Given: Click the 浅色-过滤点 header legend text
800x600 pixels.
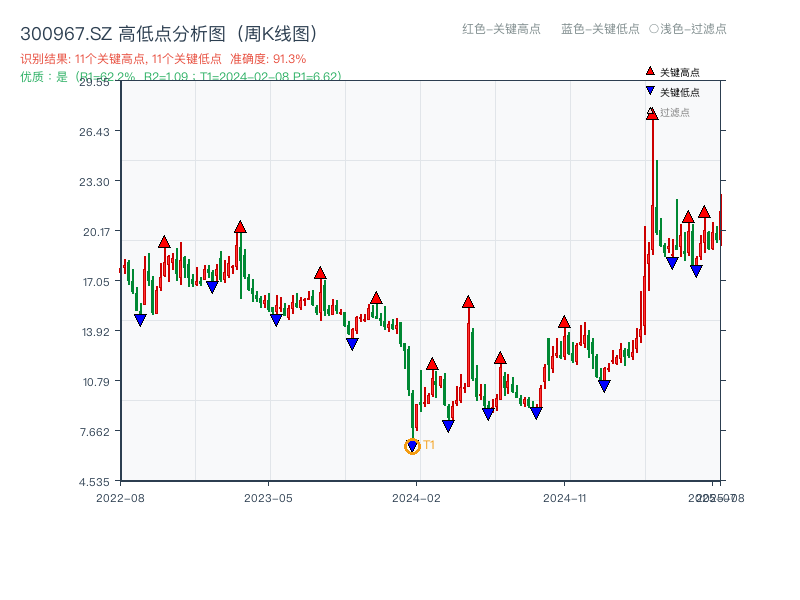Looking at the screenshot, I should point(693,29).
